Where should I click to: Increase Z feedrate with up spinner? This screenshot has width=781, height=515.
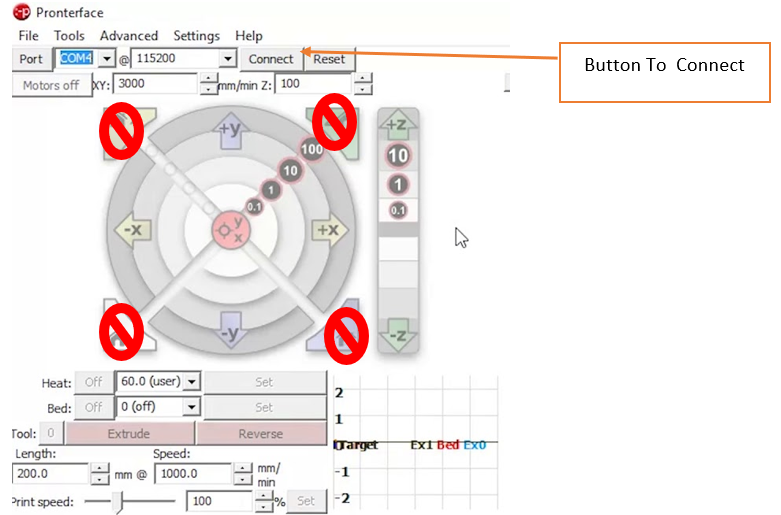(x=363, y=79)
